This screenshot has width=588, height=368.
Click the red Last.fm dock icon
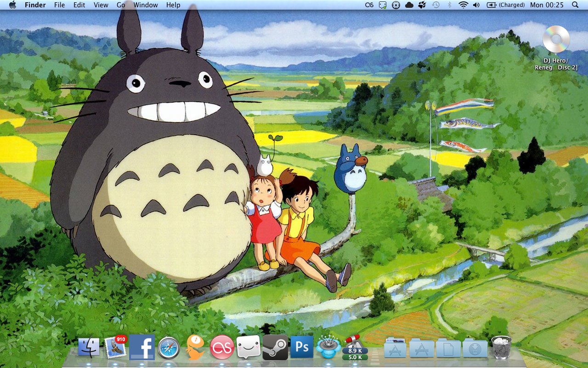(222, 347)
